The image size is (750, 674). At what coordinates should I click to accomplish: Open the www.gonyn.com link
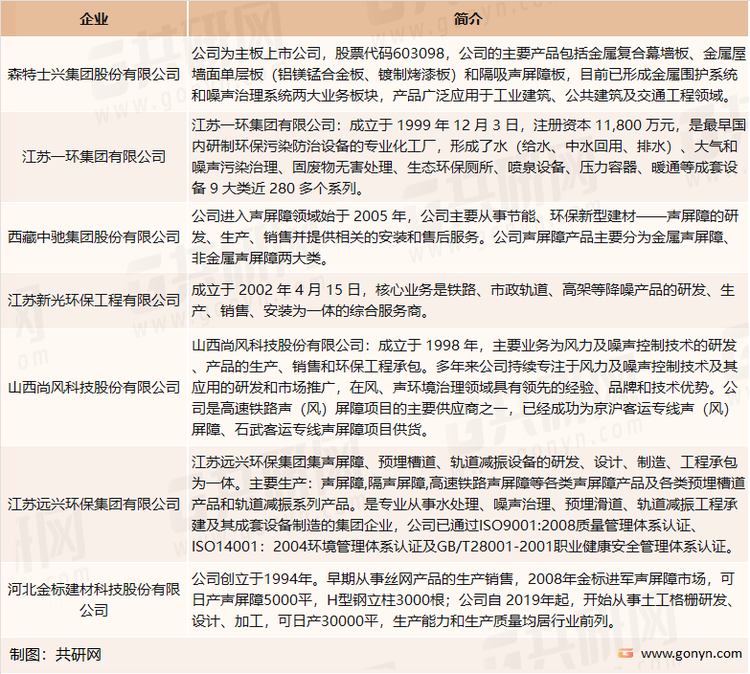click(x=691, y=653)
